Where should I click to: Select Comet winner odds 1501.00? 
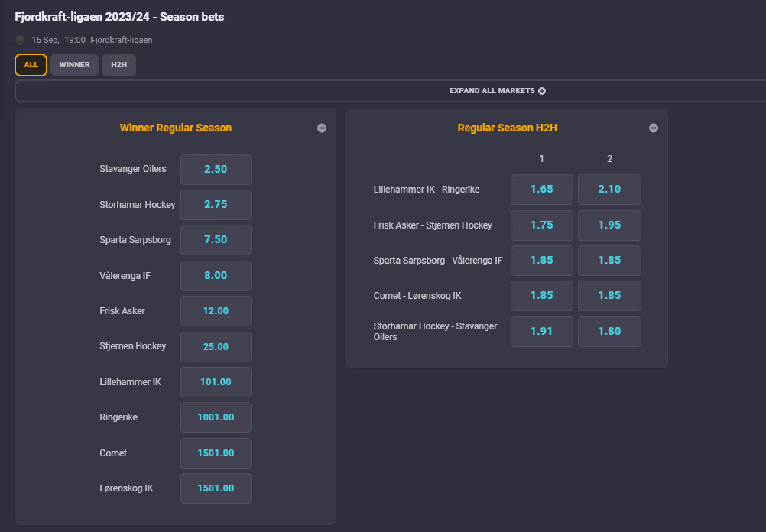(216, 453)
